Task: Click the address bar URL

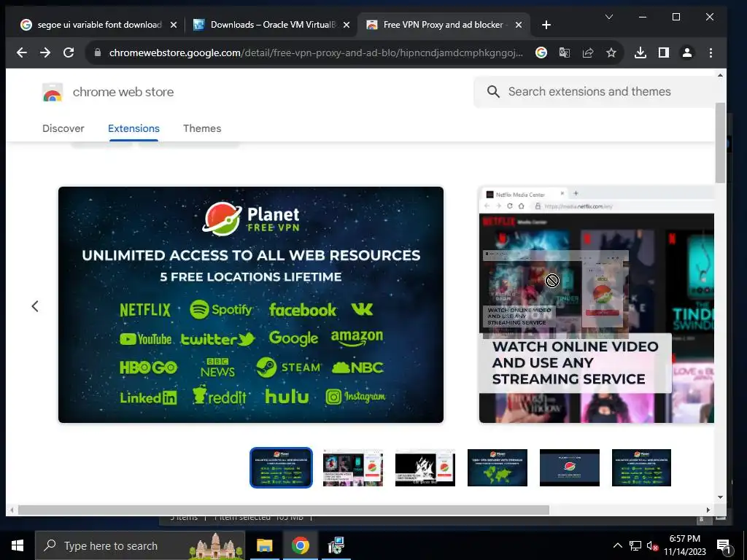Action: [x=315, y=52]
